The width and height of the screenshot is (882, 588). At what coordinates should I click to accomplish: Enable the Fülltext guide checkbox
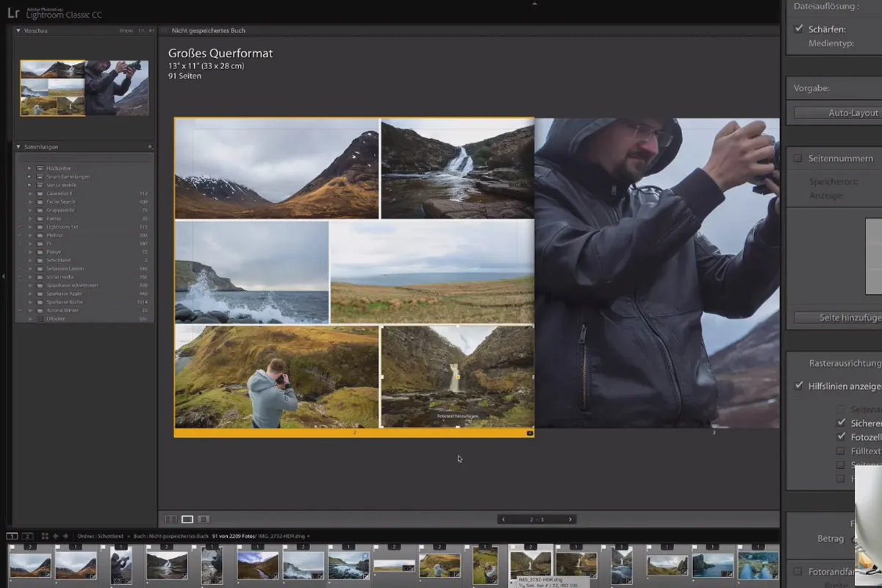click(x=841, y=451)
